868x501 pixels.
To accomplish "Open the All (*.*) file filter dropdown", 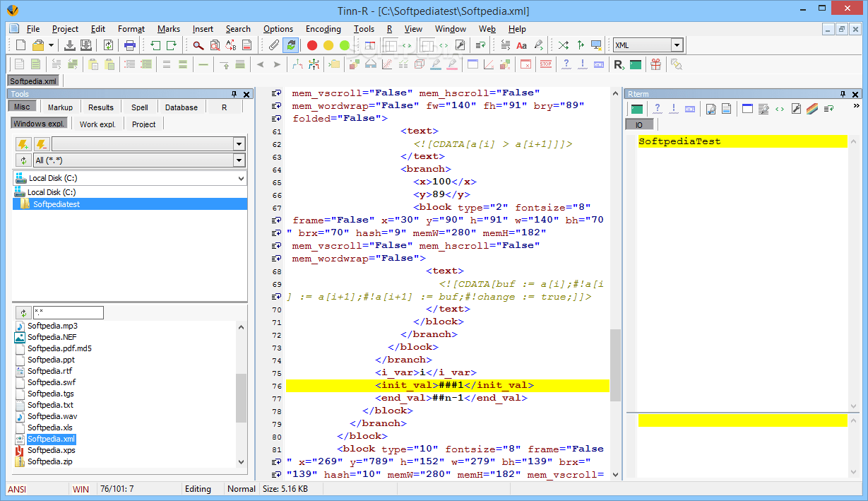I will point(239,160).
